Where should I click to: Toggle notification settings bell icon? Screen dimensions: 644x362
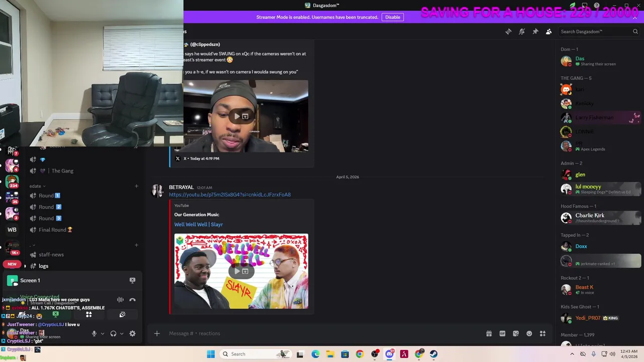point(522,32)
